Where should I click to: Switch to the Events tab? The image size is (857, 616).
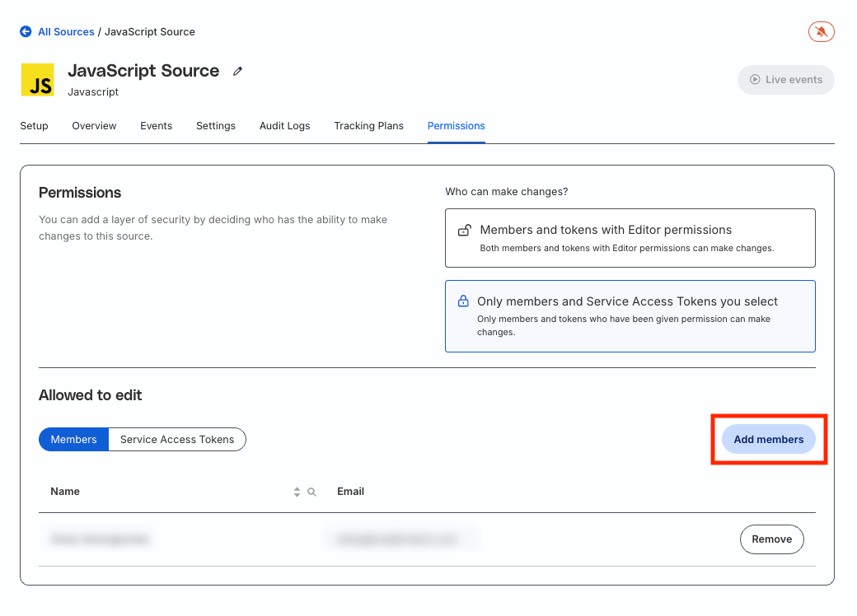157,126
